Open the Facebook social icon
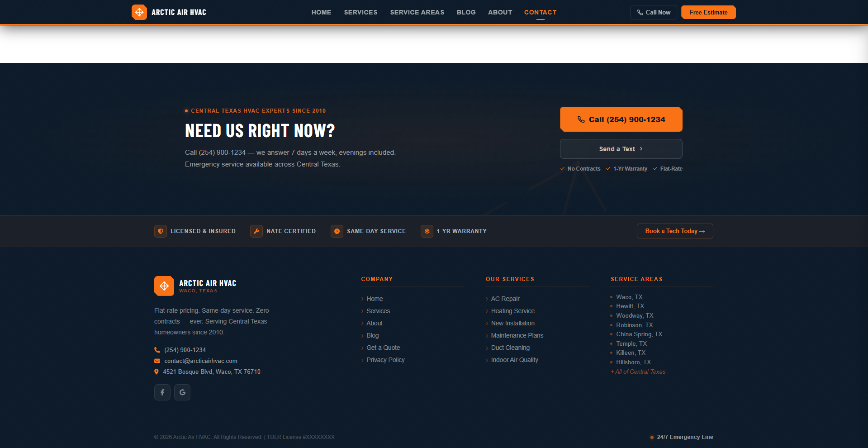868x448 pixels. click(162, 392)
